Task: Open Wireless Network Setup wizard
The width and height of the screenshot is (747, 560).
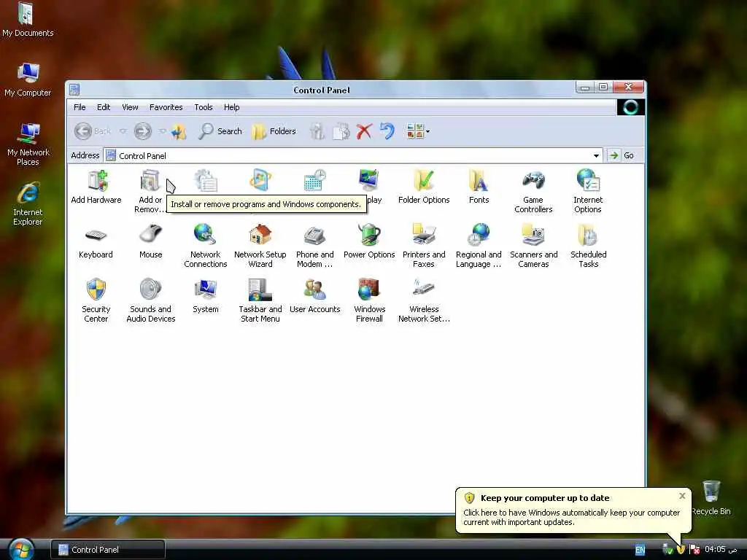Action: point(424,300)
